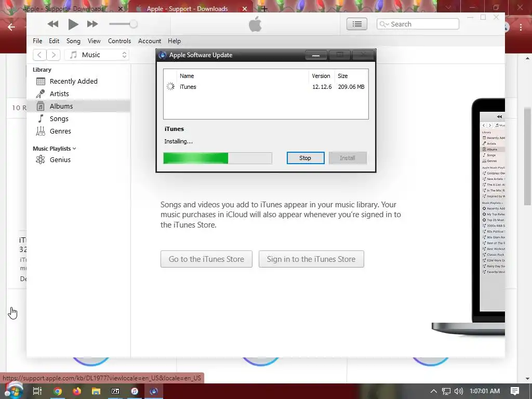Viewport: 532px width, 399px height.
Task: Select the iTunes row in the update list
Action: (265, 87)
